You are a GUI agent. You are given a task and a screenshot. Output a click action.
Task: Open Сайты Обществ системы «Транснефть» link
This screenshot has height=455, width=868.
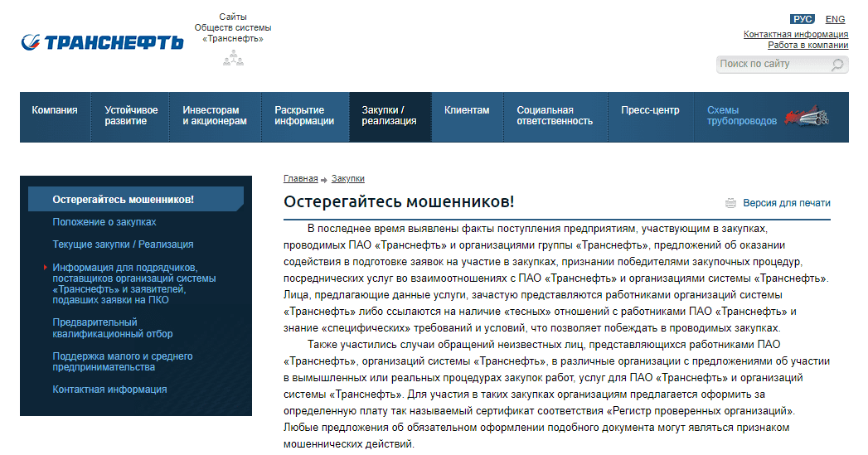232,27
